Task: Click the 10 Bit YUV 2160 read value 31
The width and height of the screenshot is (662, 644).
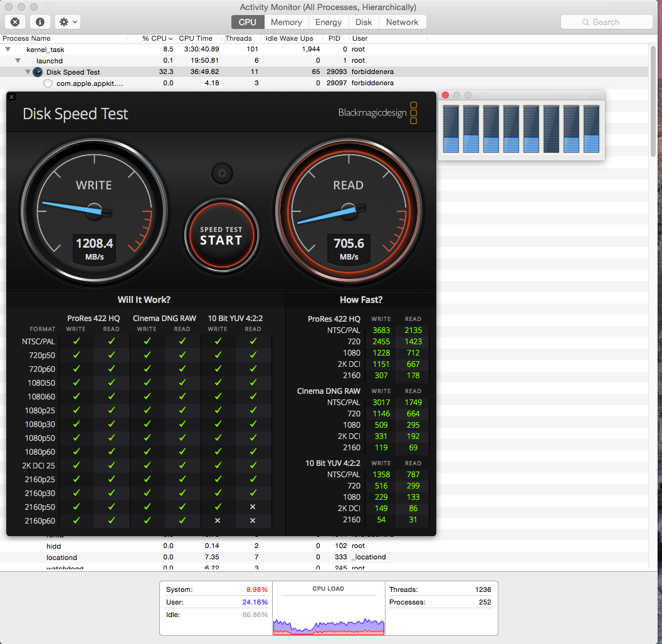Action: pyautogui.click(x=413, y=519)
